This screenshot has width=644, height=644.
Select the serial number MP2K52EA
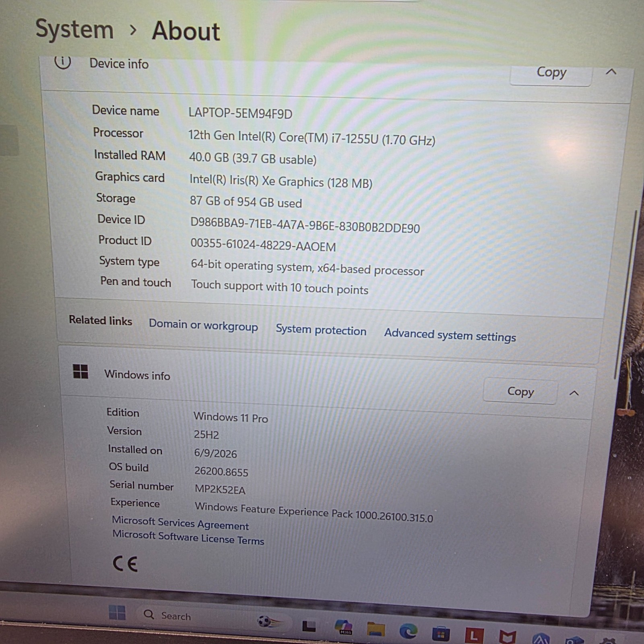click(220, 489)
